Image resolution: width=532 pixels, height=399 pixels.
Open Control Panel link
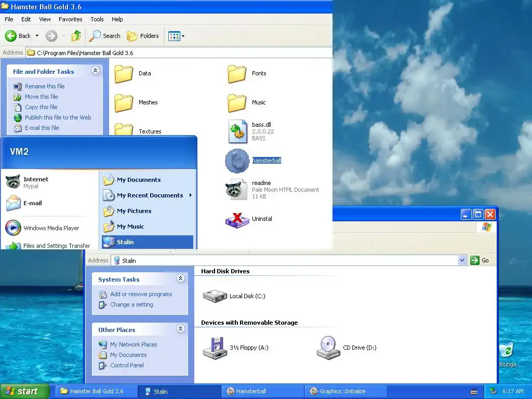[x=127, y=365]
